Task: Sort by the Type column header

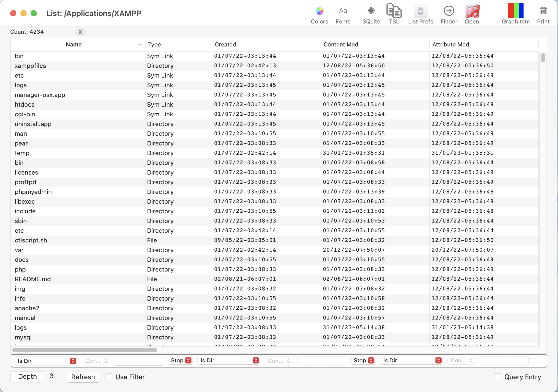Action: [x=178, y=44]
